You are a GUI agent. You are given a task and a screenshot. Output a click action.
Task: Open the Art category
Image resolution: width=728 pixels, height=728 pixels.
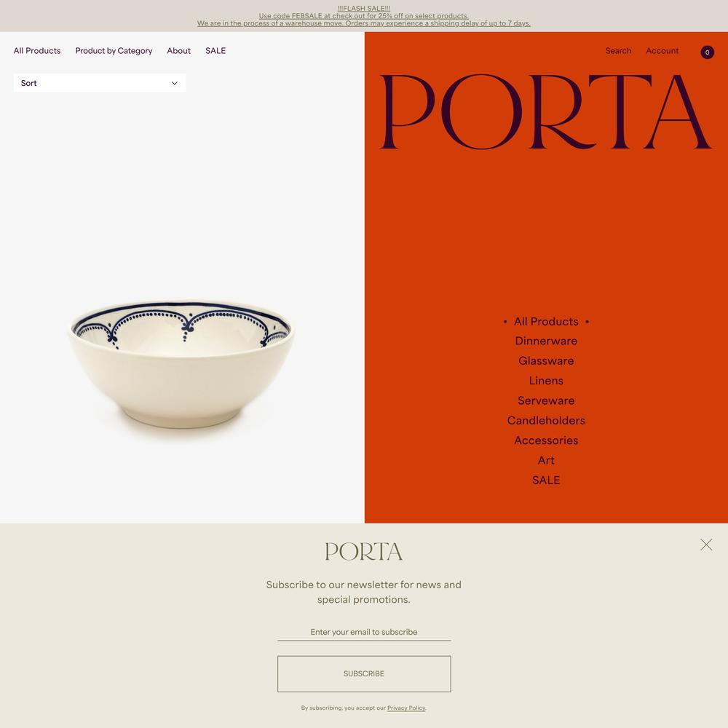pos(546,460)
